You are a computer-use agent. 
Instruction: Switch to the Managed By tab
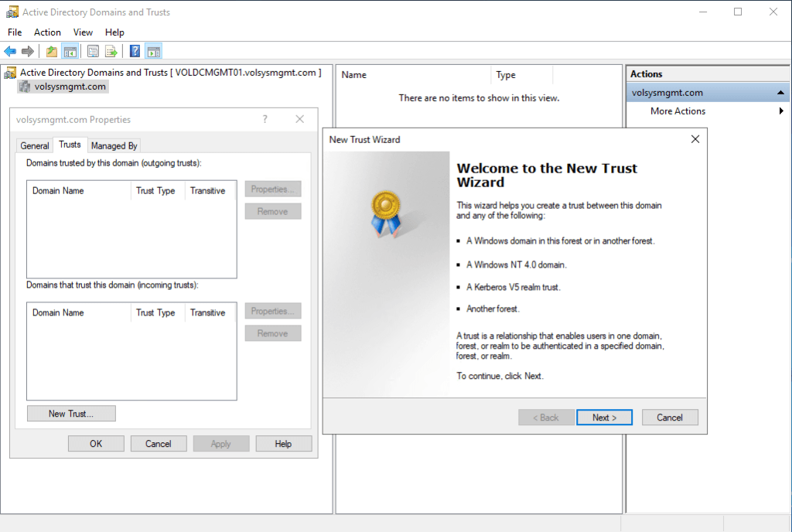pos(114,145)
